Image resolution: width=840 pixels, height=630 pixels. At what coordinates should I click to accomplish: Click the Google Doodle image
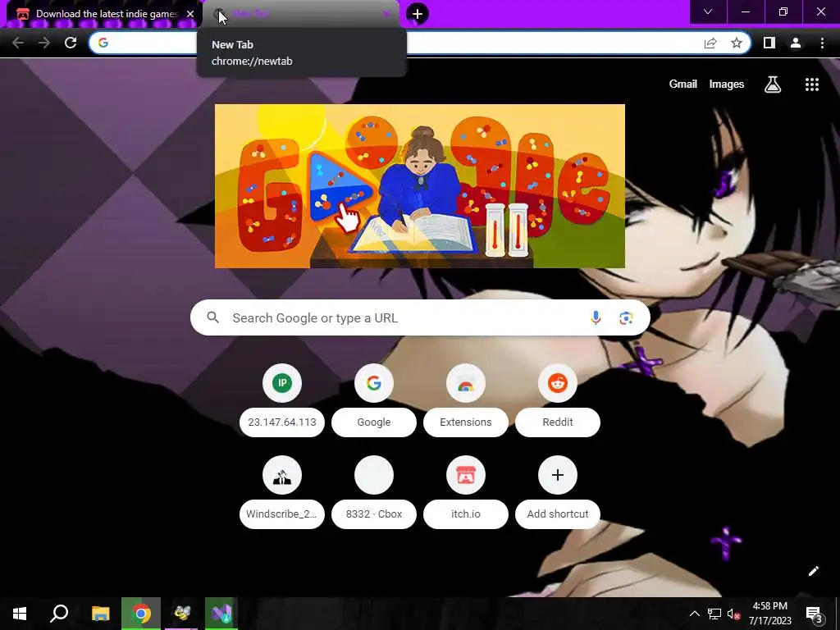[x=419, y=186]
